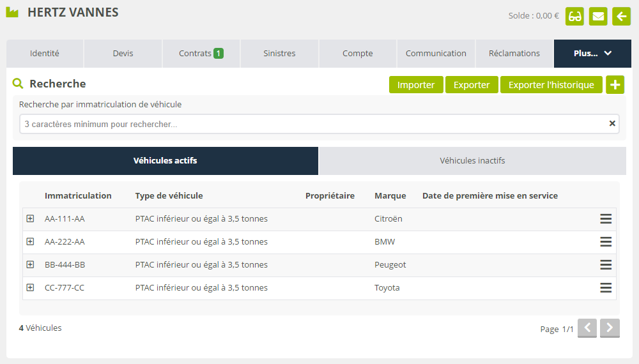639x364 pixels.
Task: Click the envelope mail icon
Action: [x=598, y=16]
